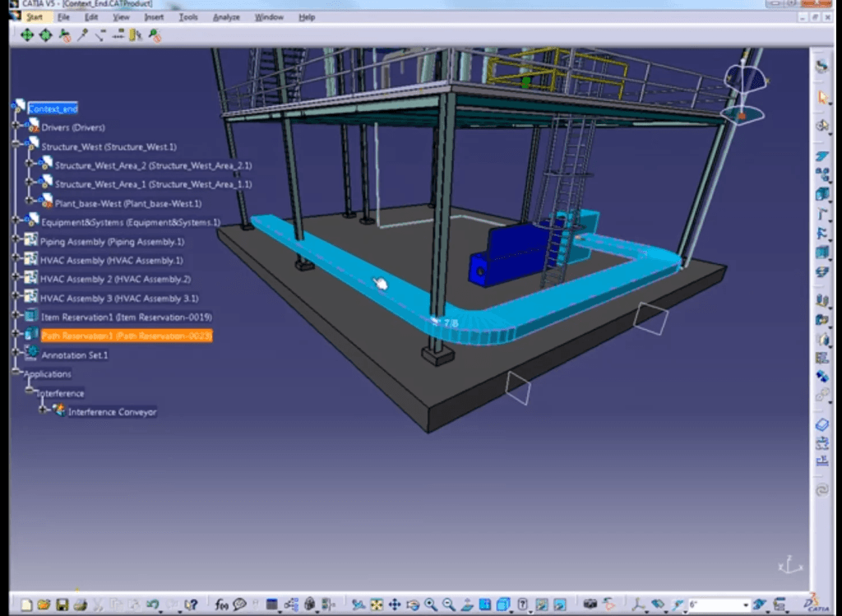Select the Pan view tool

[395, 605]
